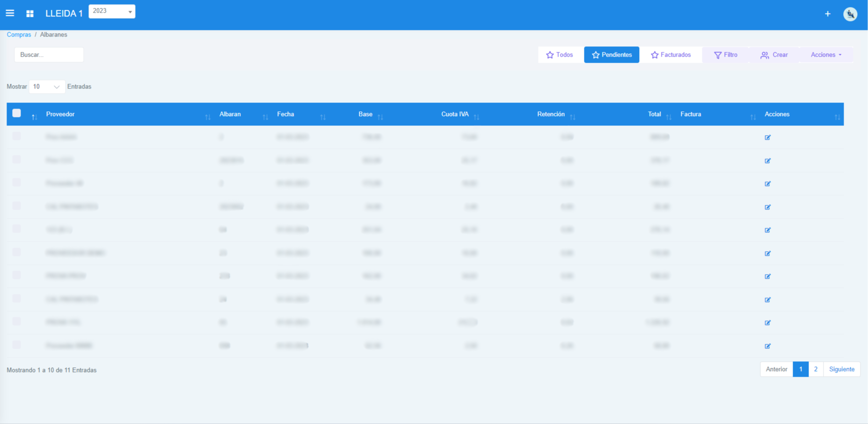Check the first row checkbox
Image resolution: width=868 pixels, height=424 pixels.
[x=17, y=136]
